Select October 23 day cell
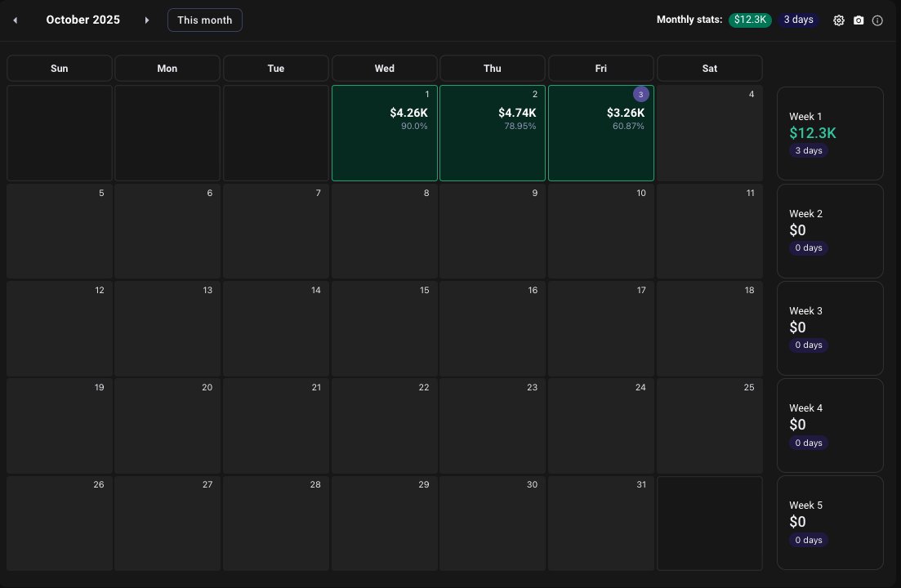The image size is (901, 588). 493,425
